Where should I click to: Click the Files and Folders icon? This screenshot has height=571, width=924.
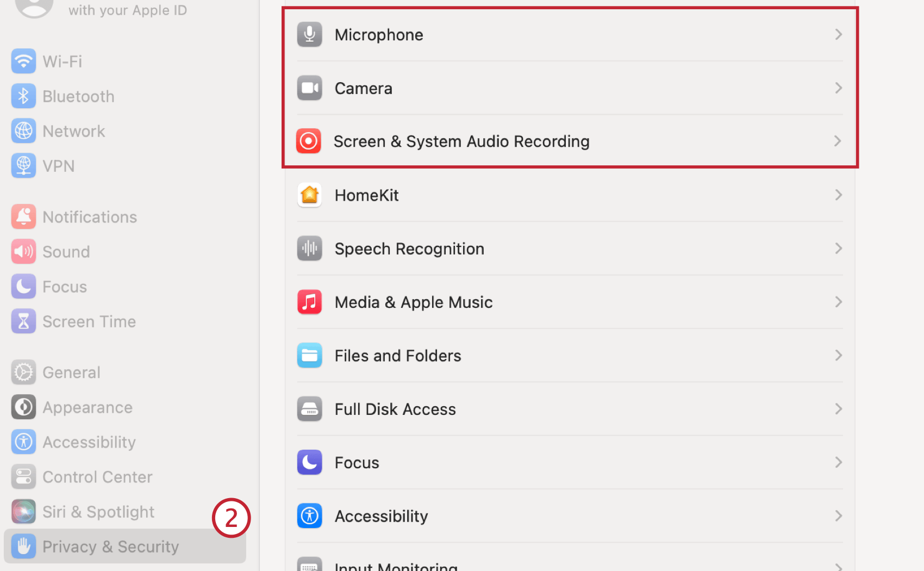309,355
